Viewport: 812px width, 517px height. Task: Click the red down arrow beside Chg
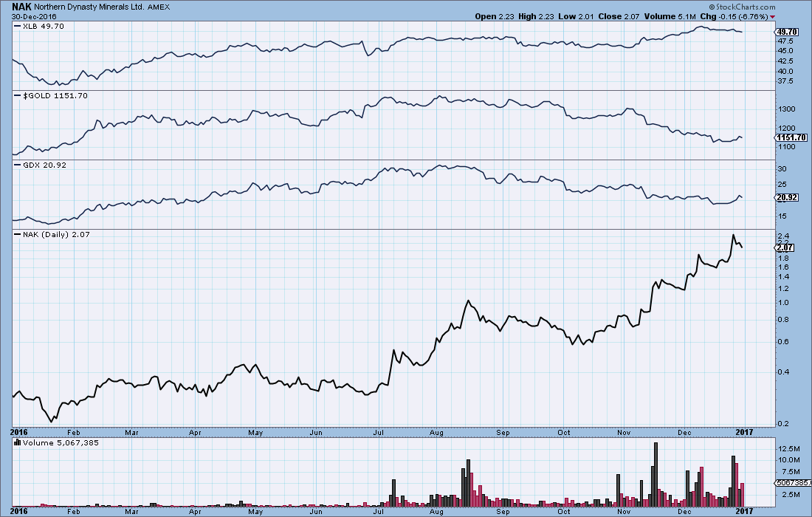click(772, 16)
